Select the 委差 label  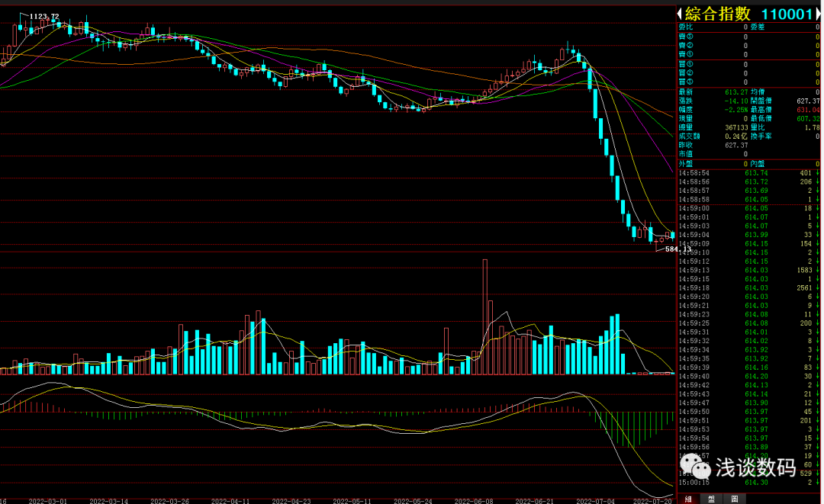[x=758, y=27]
